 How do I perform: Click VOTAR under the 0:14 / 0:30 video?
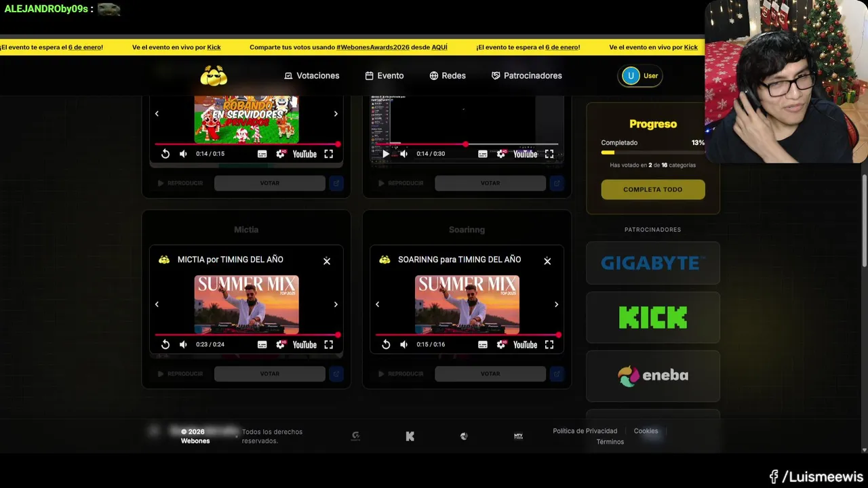tap(490, 183)
